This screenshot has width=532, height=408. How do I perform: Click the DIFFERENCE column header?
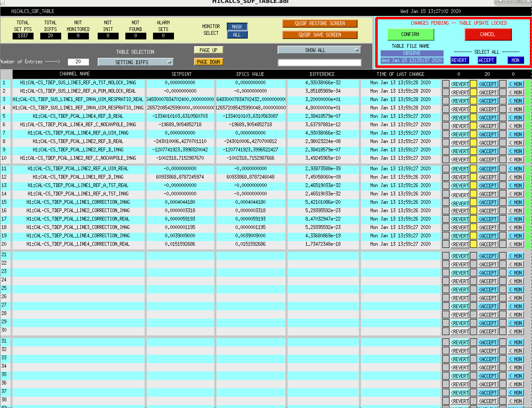[322, 74]
